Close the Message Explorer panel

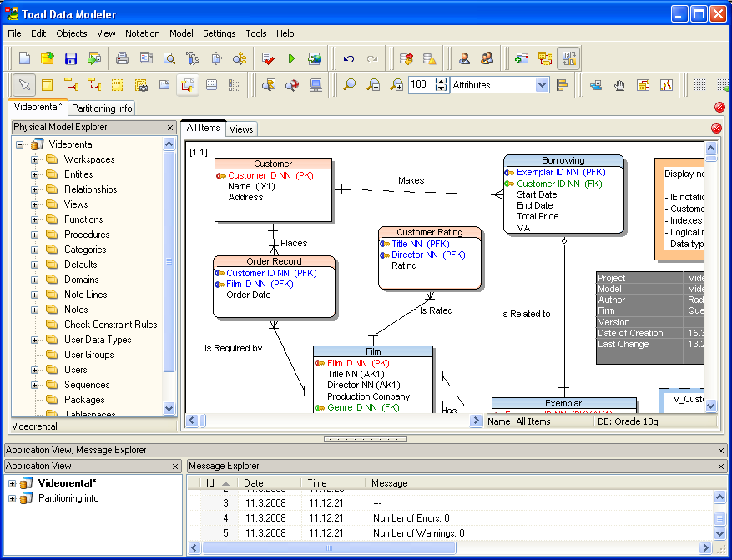[721, 466]
